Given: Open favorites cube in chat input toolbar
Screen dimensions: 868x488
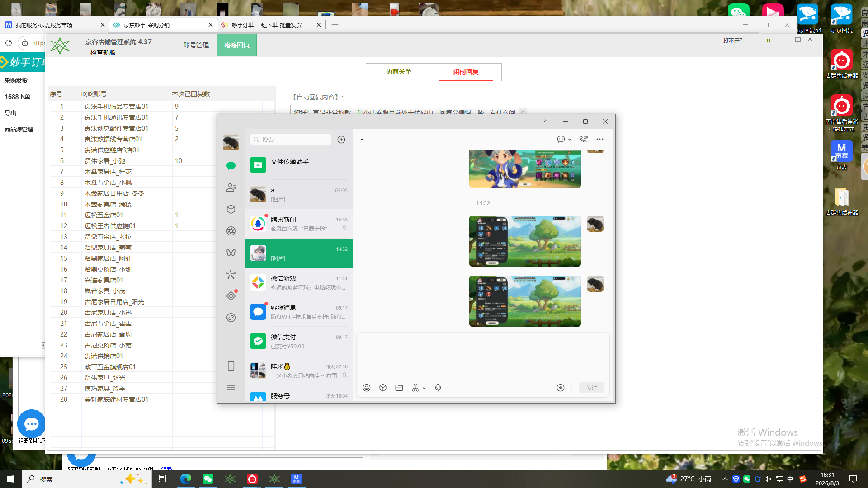Looking at the screenshot, I should [x=383, y=388].
